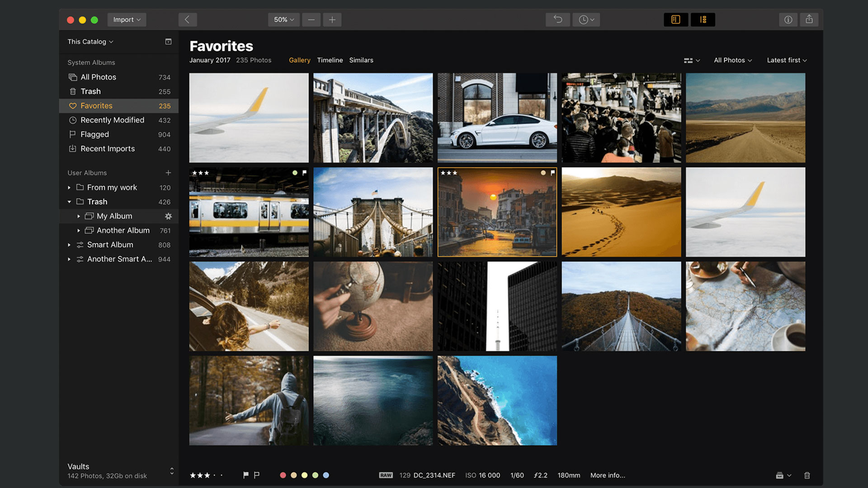Click the ISO 16 000 value
The height and width of the screenshot is (488, 868).
[482, 475]
